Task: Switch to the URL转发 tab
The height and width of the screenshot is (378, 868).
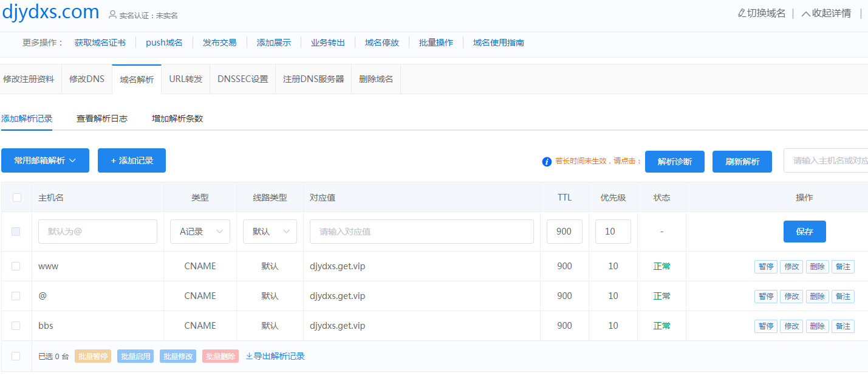Action: (x=185, y=78)
